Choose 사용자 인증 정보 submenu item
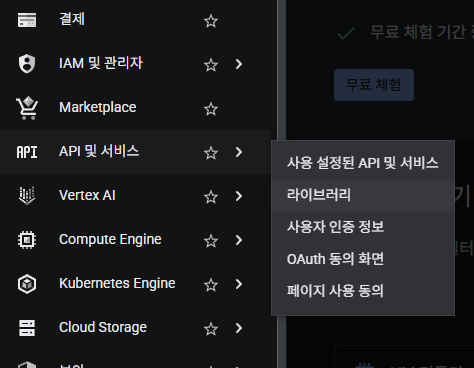 [363, 227]
